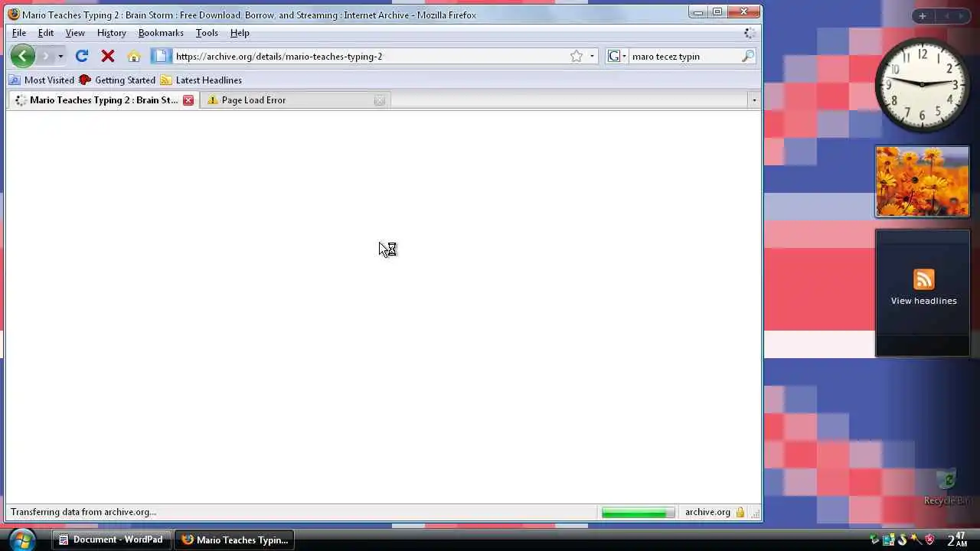Image resolution: width=980 pixels, height=551 pixels.
Task: Click the search box containing 'maro tecez typin'
Action: 684,56
